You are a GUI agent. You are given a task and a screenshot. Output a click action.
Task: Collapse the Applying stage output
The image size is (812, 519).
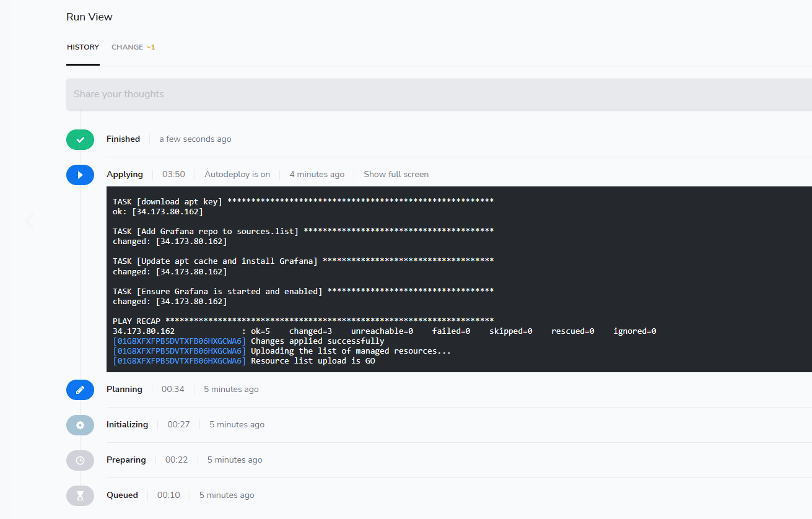point(124,174)
